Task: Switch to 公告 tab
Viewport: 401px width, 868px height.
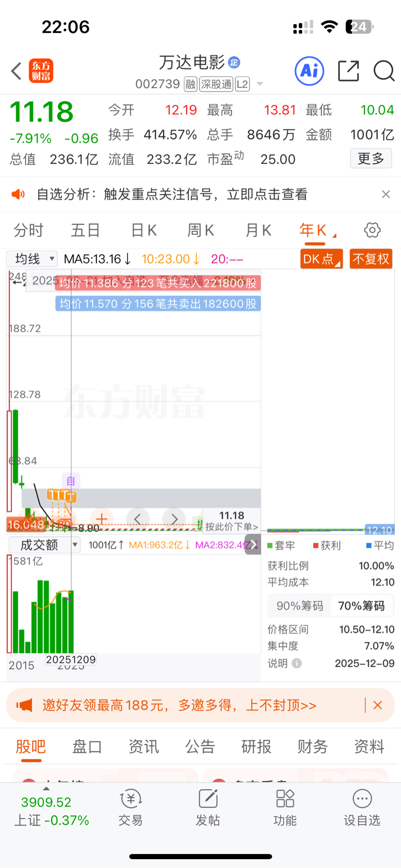Action: (x=200, y=747)
